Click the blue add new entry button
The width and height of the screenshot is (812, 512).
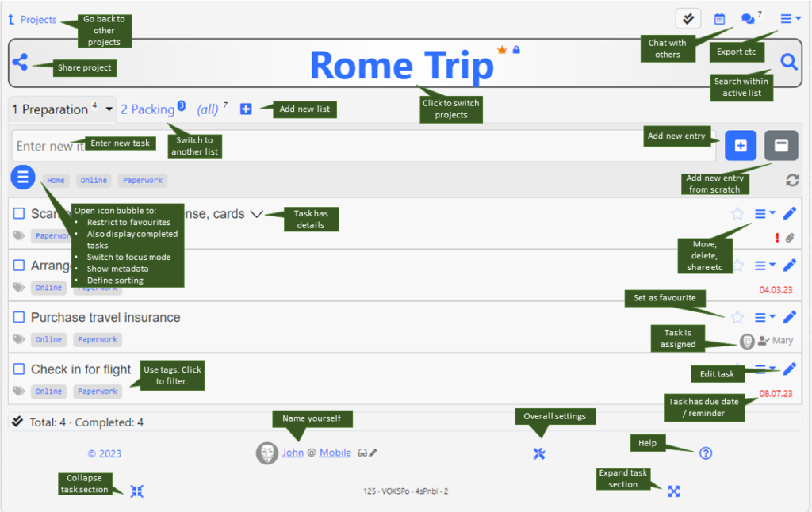pos(740,146)
